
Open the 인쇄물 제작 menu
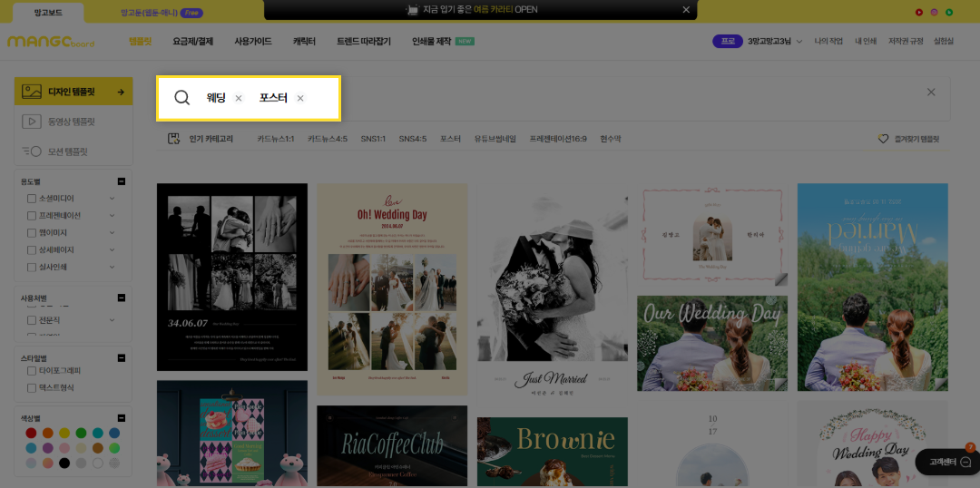pos(431,41)
